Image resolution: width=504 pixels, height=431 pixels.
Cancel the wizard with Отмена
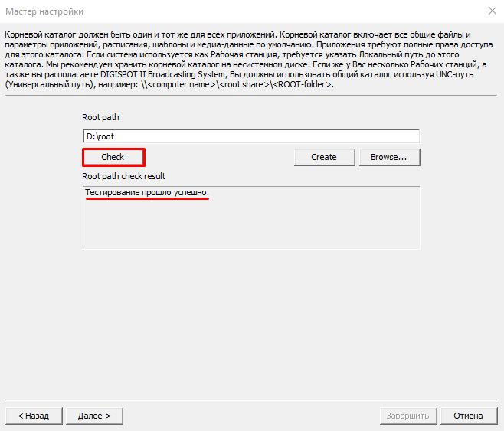[467, 416]
